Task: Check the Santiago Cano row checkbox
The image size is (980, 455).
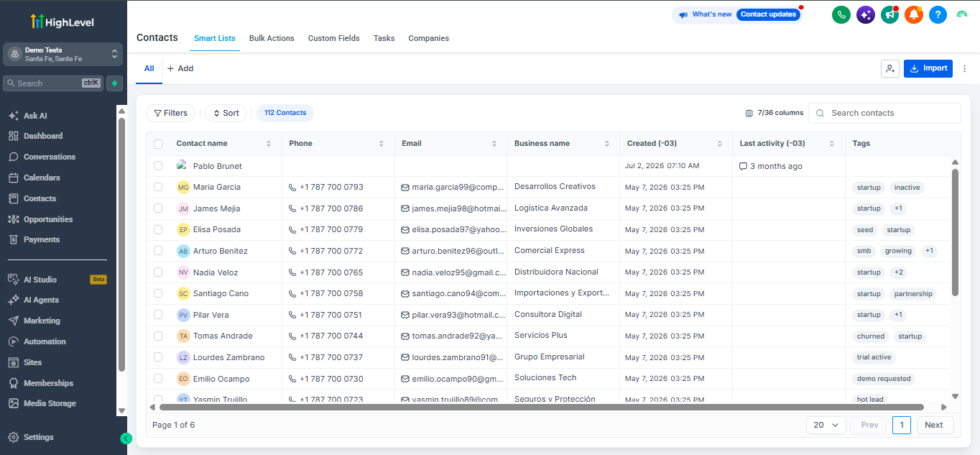Action: coord(158,293)
